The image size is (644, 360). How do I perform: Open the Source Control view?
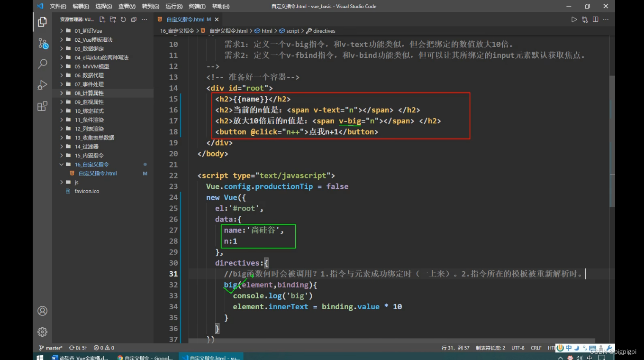(42, 44)
